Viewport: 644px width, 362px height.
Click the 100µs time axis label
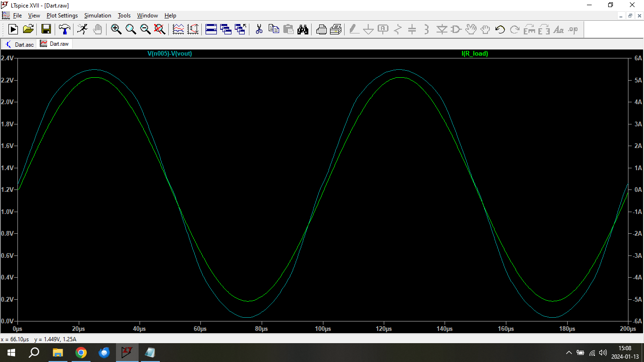[323, 329]
